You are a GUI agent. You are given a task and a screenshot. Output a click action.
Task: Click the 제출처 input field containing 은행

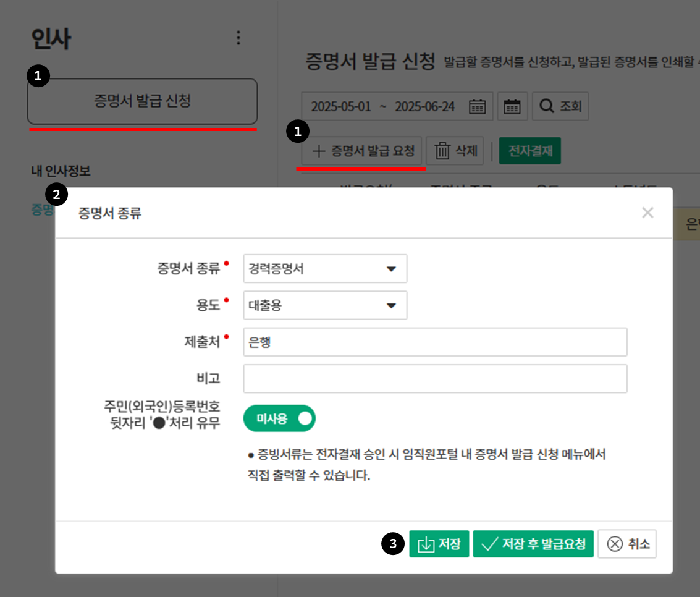[x=435, y=342]
